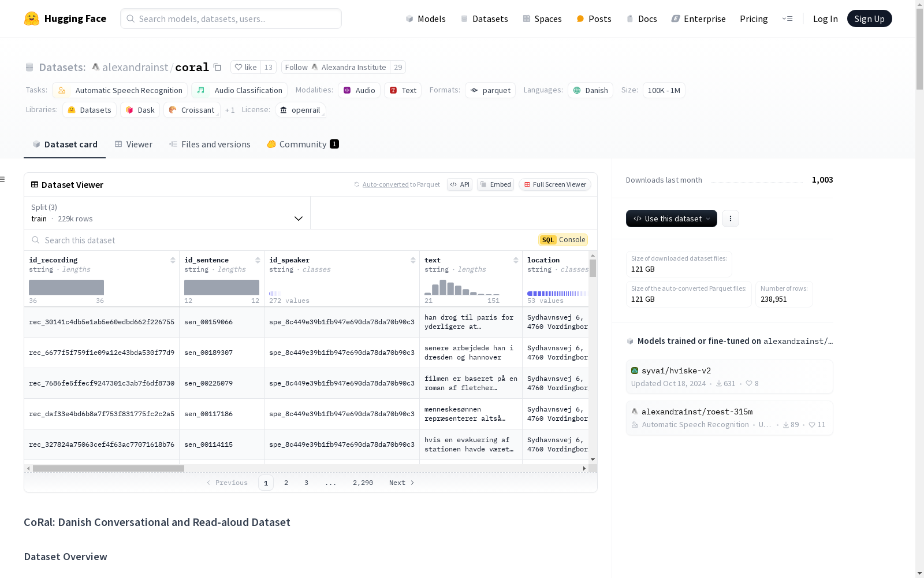Click the openrail license tag
The width and height of the screenshot is (924, 578).
pos(300,110)
